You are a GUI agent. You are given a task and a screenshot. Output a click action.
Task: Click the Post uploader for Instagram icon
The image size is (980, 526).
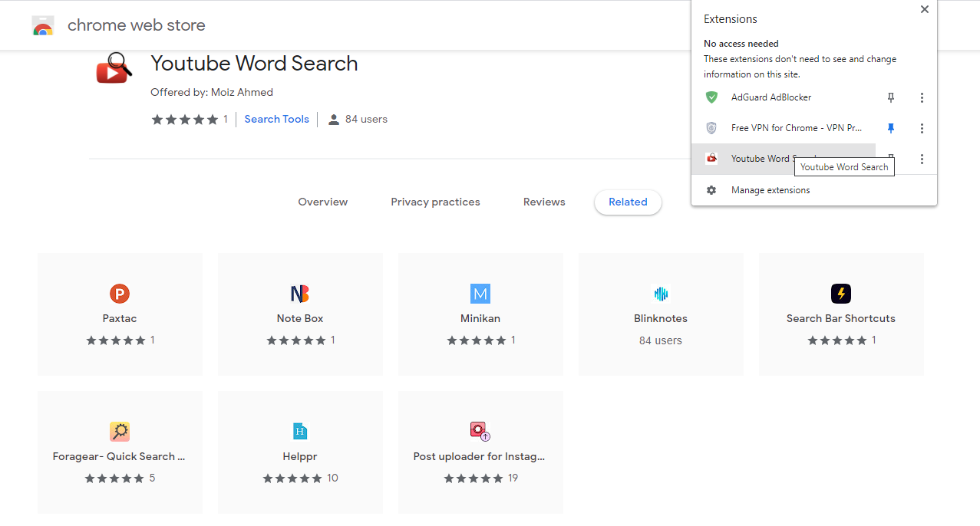[480, 432]
